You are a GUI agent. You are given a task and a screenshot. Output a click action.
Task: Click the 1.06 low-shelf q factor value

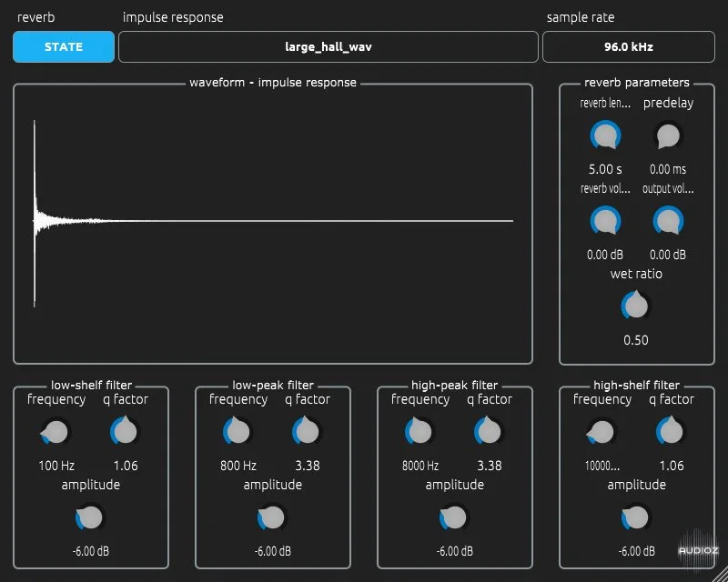[x=126, y=466]
